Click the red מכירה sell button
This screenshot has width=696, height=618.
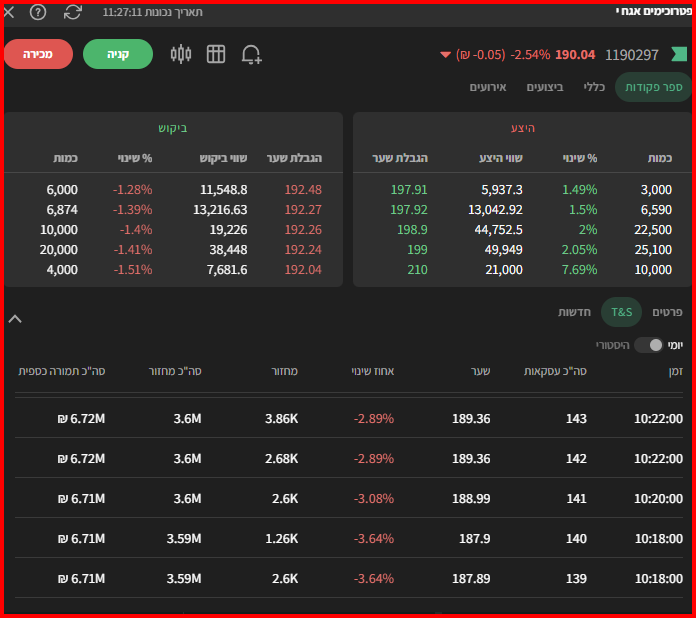coord(38,54)
